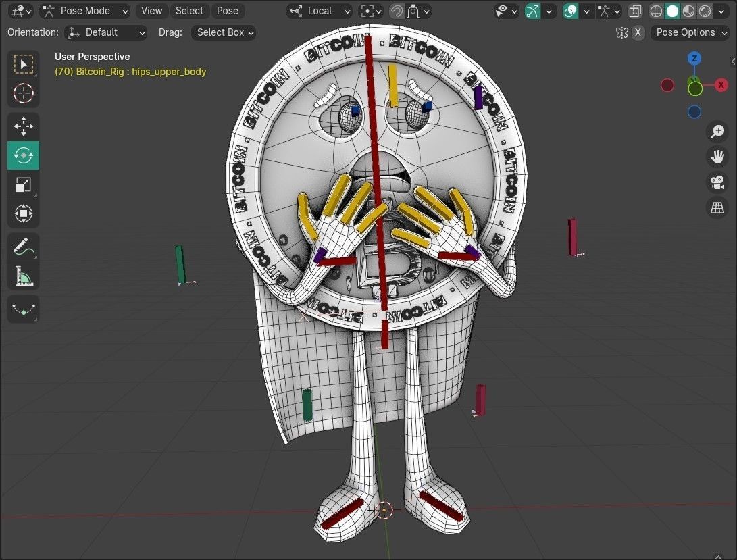This screenshot has width=737, height=560.
Task: Expand viewport shading options arrow
Action: pyautogui.click(x=721, y=11)
